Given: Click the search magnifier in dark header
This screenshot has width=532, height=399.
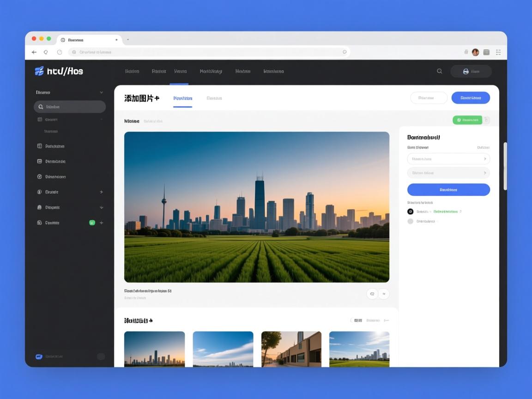Looking at the screenshot, I should click(440, 71).
